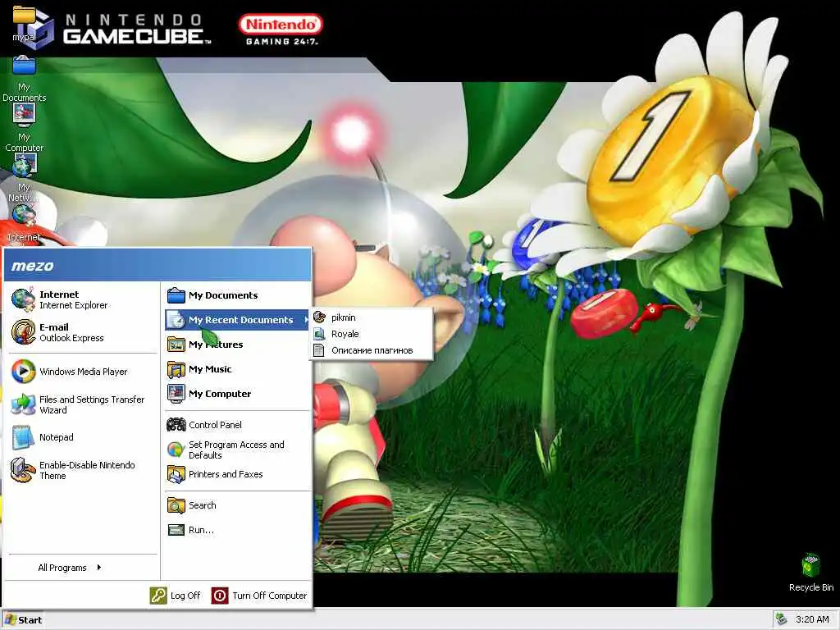Click Turn Off Computer text
Image resolution: width=840 pixels, height=630 pixels.
pos(269,596)
